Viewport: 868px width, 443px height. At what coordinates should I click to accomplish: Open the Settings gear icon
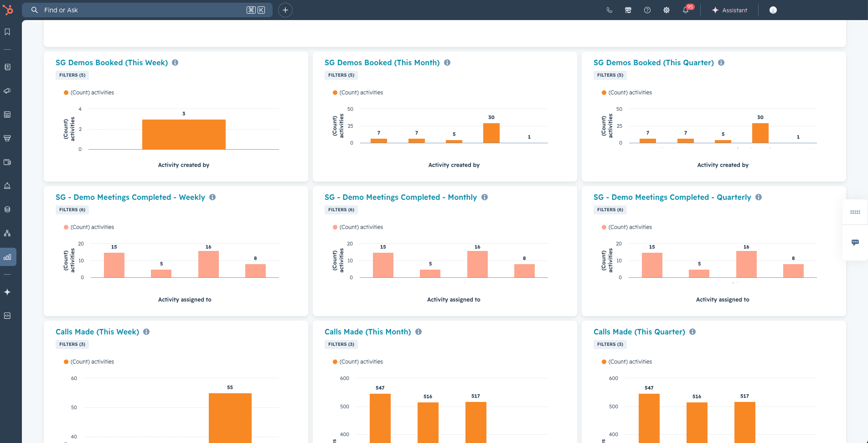[x=666, y=10]
